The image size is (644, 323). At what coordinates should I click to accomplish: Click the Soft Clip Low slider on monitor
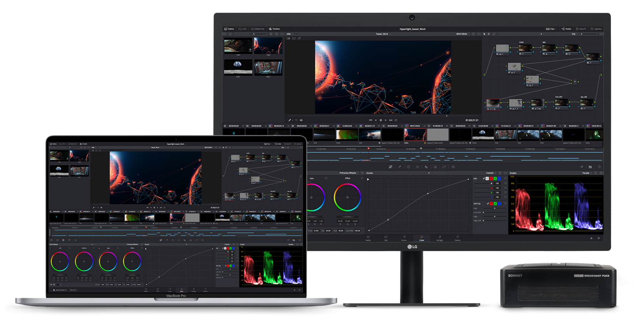pyautogui.click(x=495, y=208)
